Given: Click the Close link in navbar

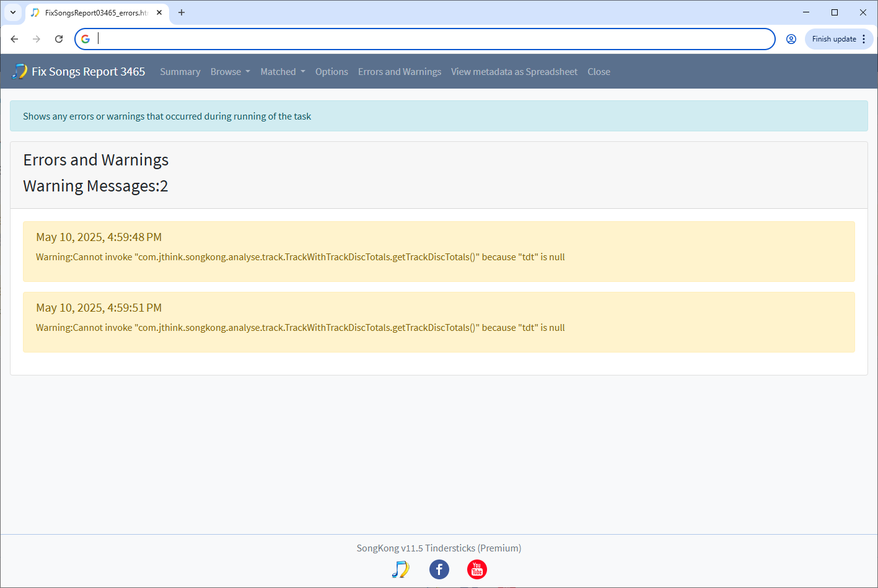Looking at the screenshot, I should 599,72.
